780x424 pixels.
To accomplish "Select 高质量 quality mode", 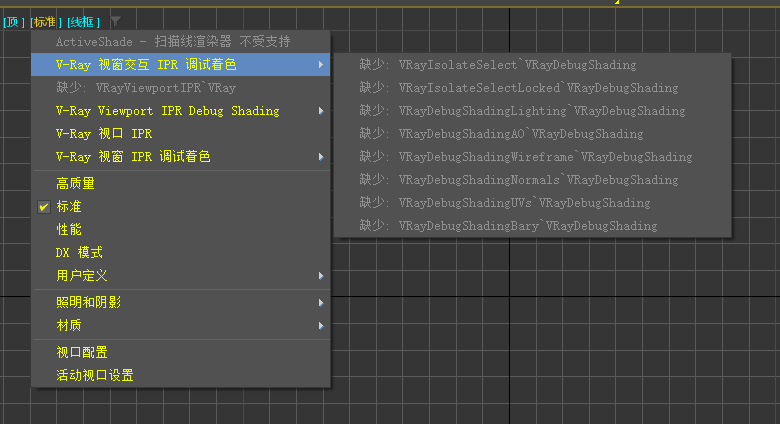I will [x=181, y=184].
